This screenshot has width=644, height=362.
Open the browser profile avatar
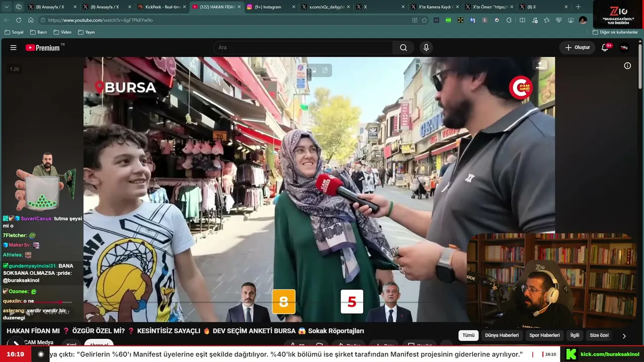[583, 20]
